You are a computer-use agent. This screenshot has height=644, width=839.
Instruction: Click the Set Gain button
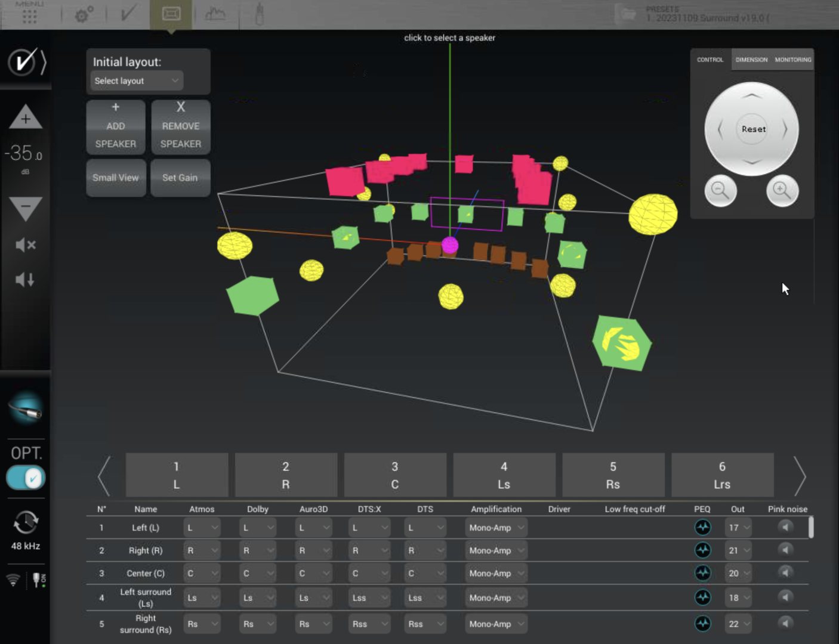tap(180, 178)
